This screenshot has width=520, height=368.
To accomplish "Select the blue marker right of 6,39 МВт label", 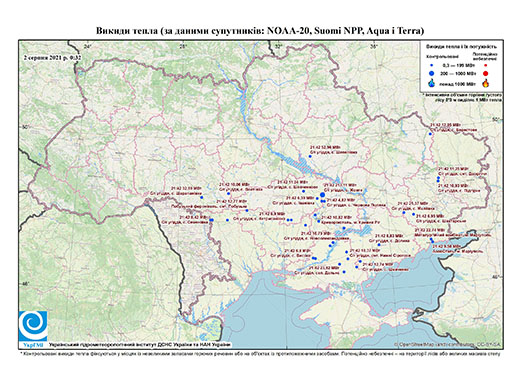I will coord(317,198).
